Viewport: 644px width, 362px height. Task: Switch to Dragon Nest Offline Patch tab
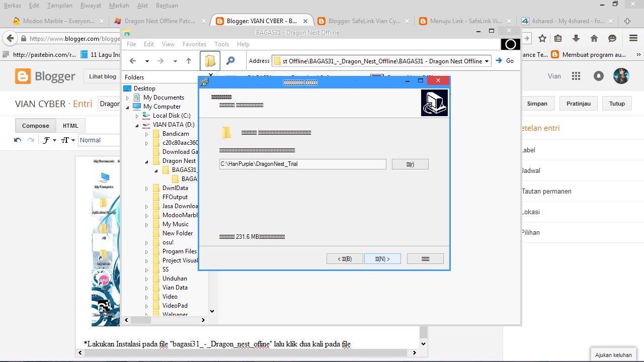(x=159, y=21)
